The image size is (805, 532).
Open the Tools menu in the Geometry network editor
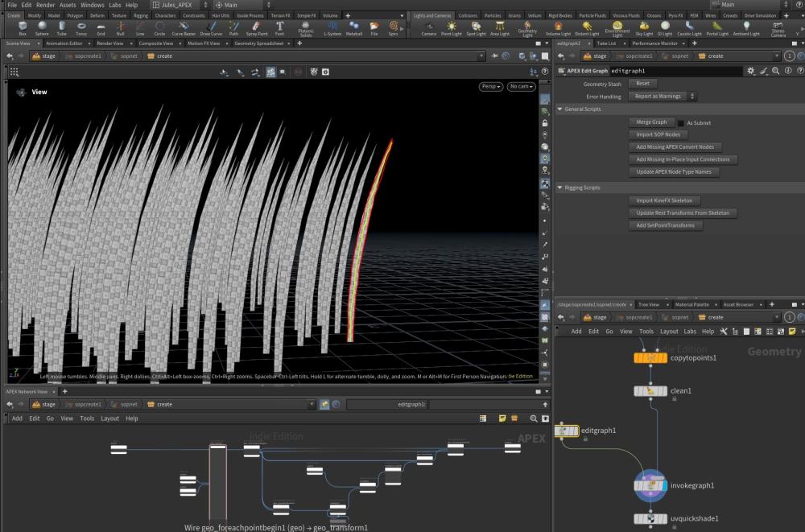click(646, 332)
